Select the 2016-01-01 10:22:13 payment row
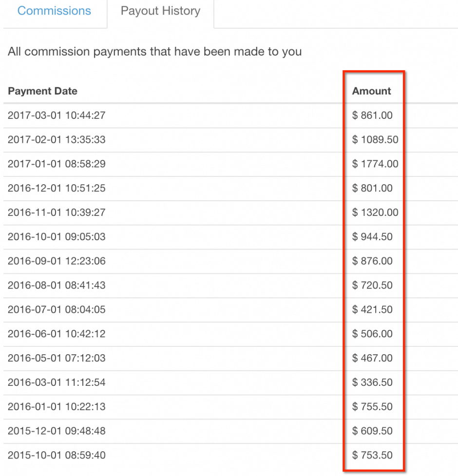458x476 pixels. click(x=230, y=407)
